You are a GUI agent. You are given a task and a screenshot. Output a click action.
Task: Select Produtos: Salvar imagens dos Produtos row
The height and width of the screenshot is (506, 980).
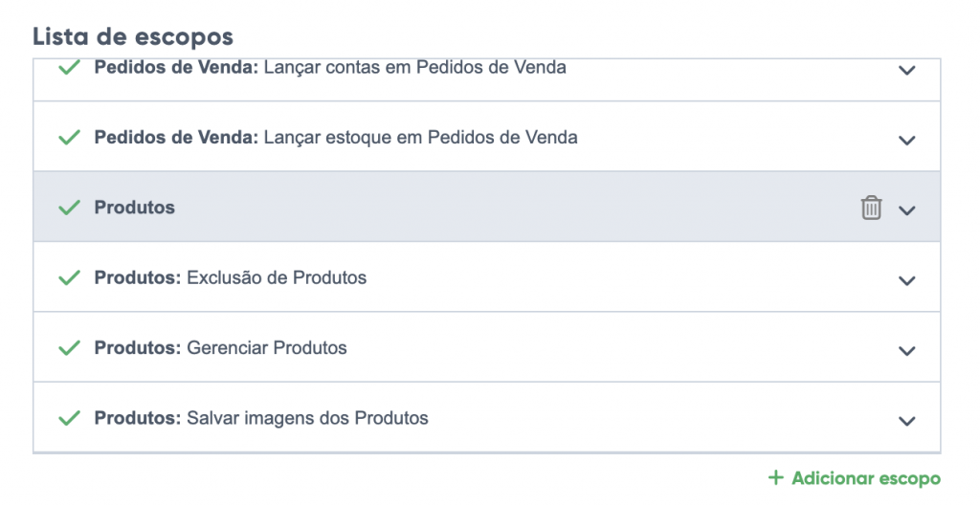(479, 419)
